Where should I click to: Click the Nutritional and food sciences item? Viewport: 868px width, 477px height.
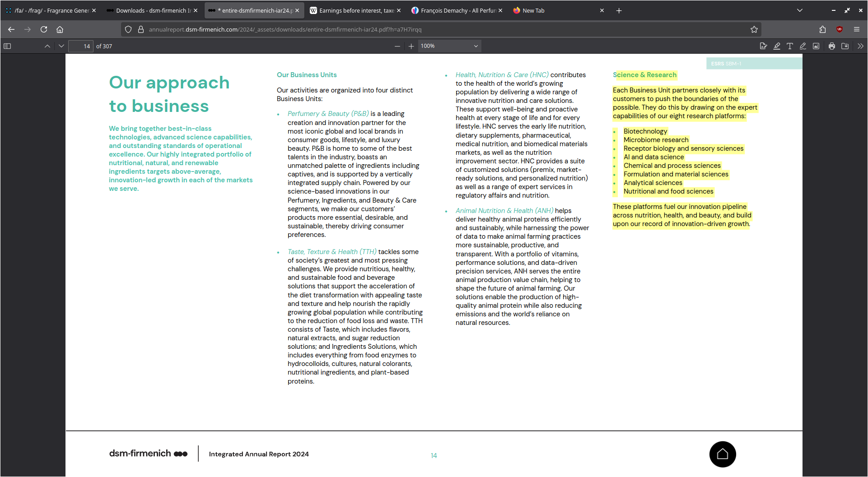tap(668, 191)
